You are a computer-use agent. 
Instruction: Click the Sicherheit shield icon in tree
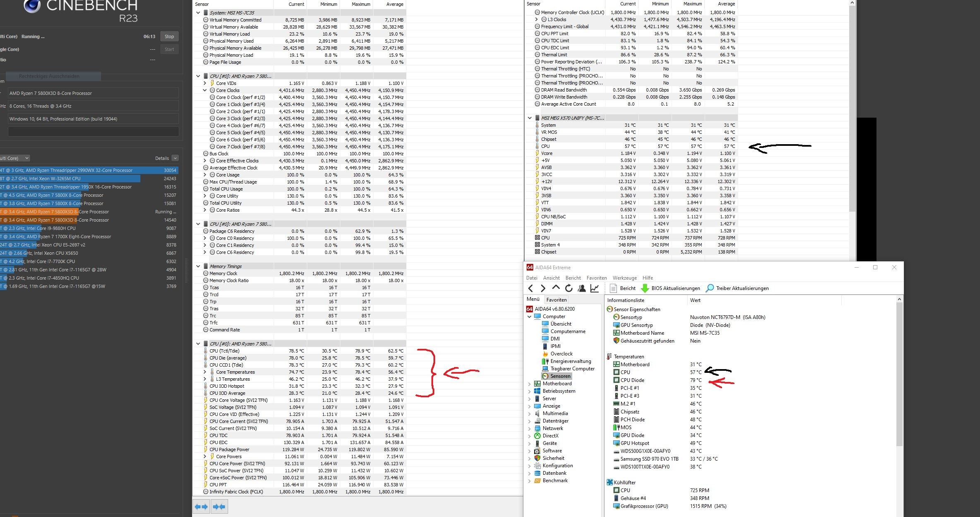click(x=537, y=458)
